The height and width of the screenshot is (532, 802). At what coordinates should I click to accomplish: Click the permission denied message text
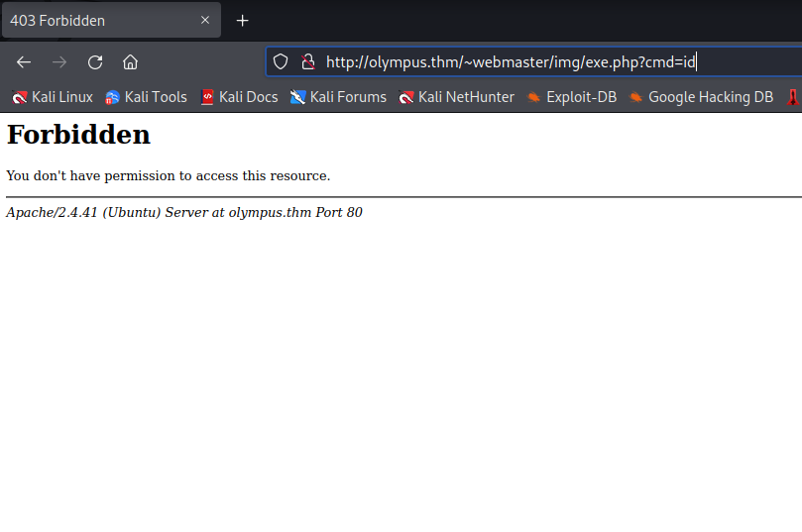[x=168, y=176]
